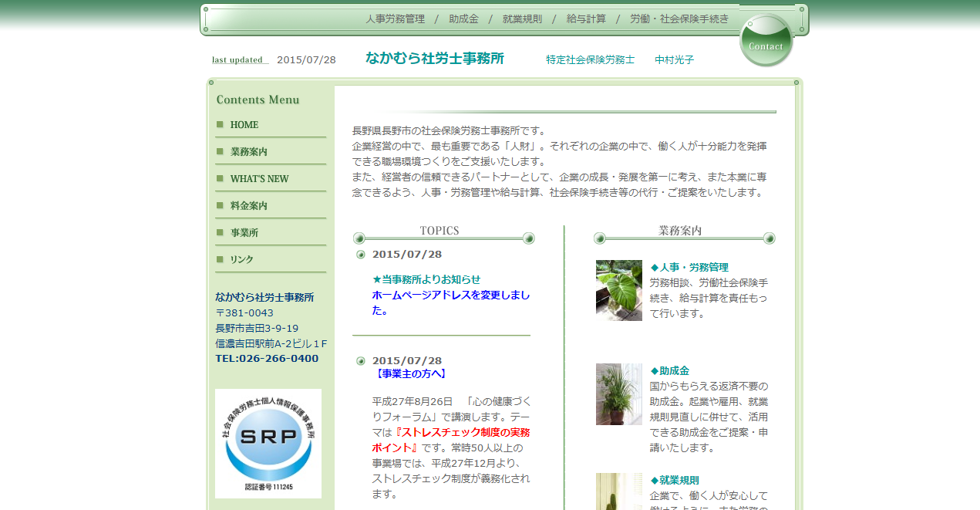This screenshot has width=980, height=510.
Task: Follow the ◆助成金 heading link
Action: coord(670,371)
